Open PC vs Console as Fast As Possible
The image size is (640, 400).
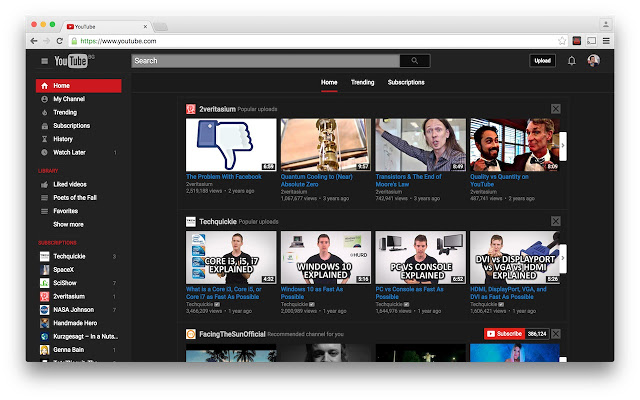point(409,293)
